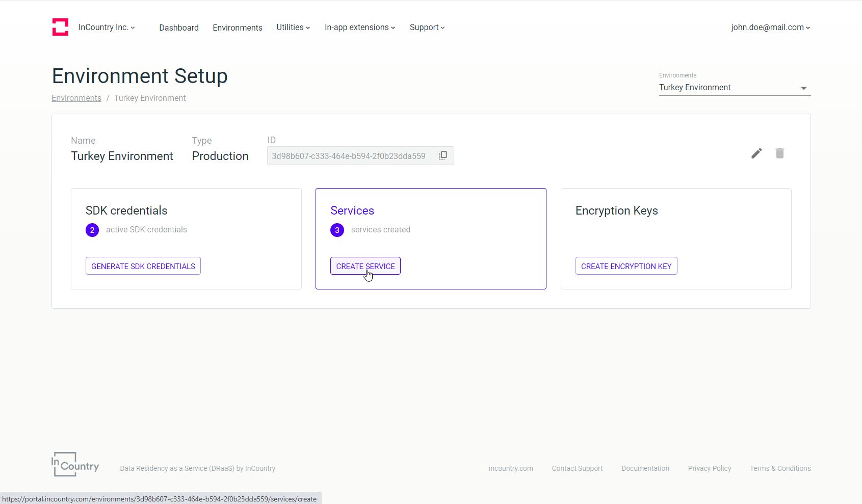Open the Utilities dropdown menu
This screenshot has height=504, width=862.
click(293, 28)
